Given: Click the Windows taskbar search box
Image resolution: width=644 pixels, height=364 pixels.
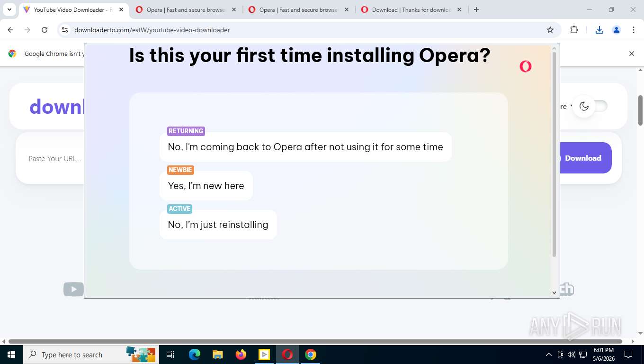Looking at the screenshot, I should (90, 355).
